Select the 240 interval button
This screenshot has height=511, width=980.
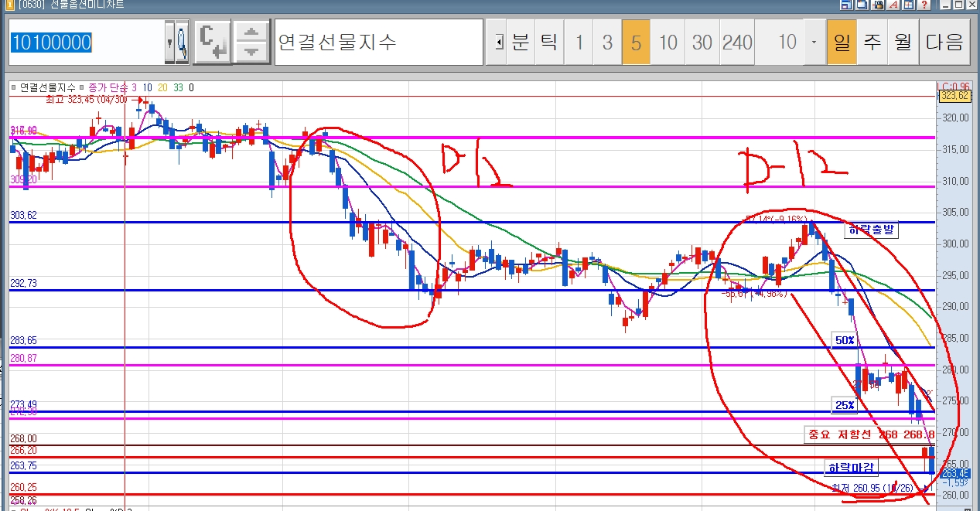pos(737,42)
